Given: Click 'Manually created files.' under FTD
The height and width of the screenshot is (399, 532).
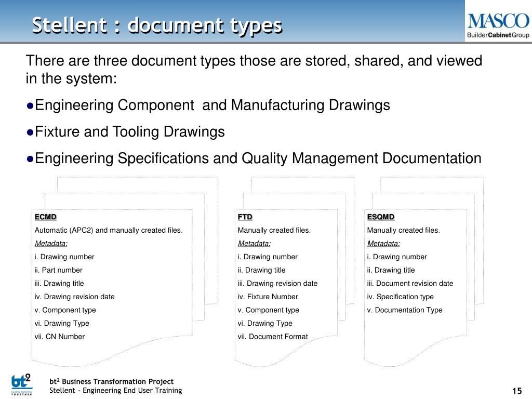Looking at the screenshot, I should point(274,230).
